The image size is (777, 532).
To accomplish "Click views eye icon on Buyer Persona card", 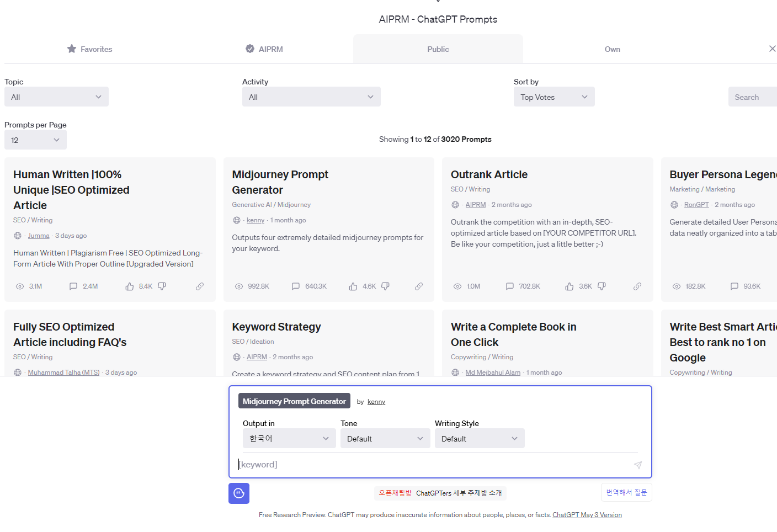I will point(677,286).
